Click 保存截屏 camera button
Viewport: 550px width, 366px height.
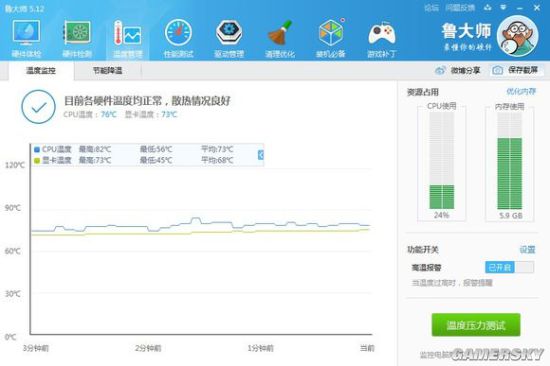[516, 70]
